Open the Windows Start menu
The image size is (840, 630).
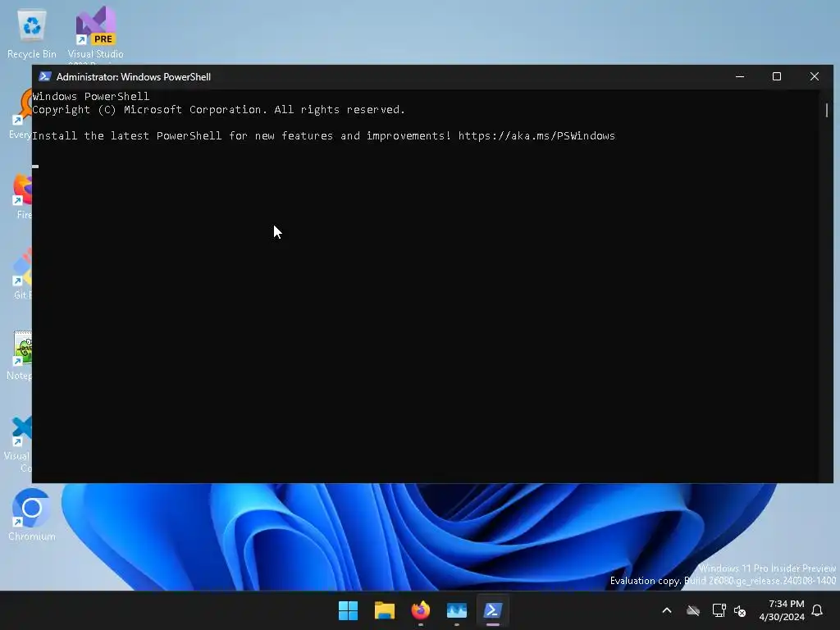click(x=348, y=610)
